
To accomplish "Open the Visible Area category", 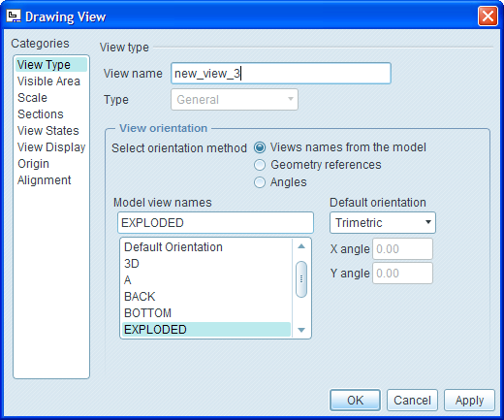I will coord(48,81).
